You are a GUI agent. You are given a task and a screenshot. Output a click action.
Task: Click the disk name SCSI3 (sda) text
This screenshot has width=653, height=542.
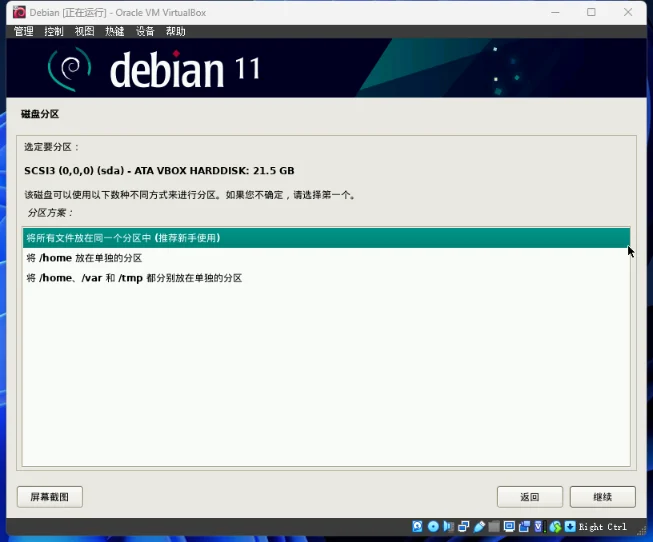click(159, 171)
